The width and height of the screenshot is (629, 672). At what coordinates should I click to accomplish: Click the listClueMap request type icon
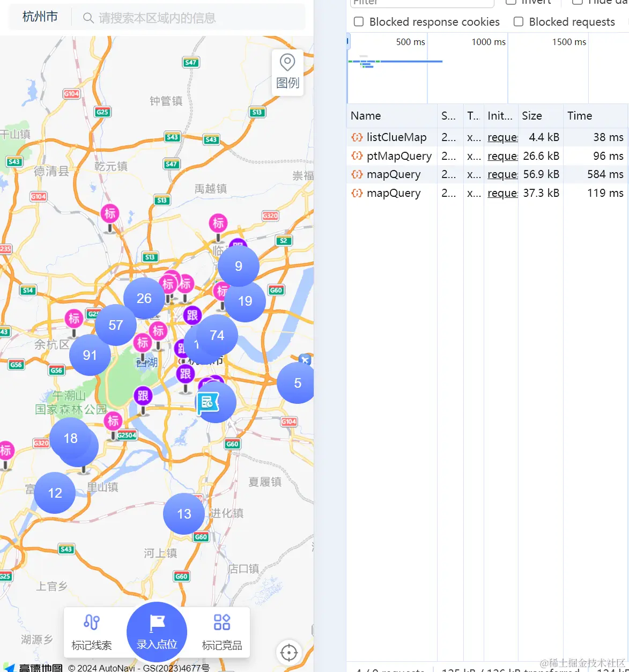pos(357,137)
